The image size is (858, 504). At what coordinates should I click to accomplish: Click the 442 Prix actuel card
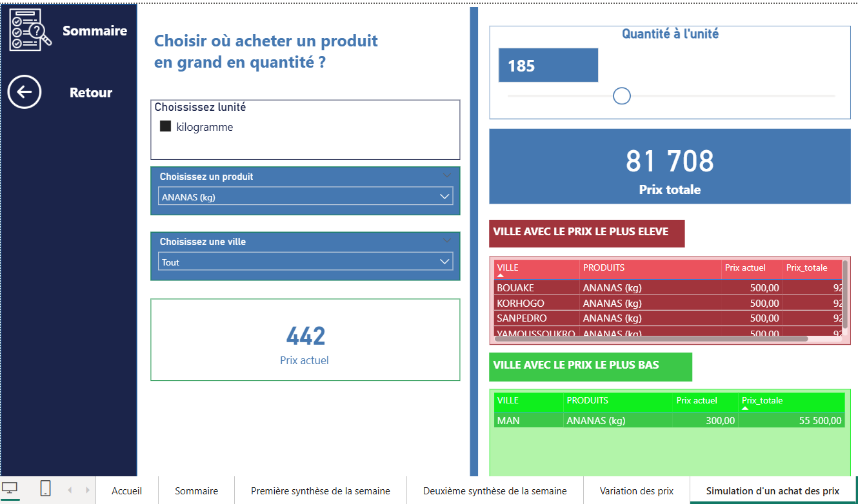click(x=305, y=340)
